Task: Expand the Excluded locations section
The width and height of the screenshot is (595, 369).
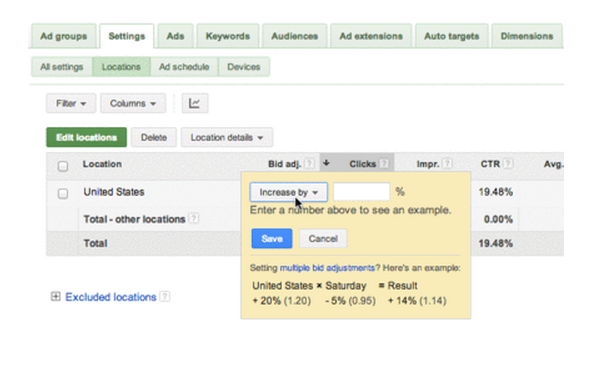Action: pos(56,296)
